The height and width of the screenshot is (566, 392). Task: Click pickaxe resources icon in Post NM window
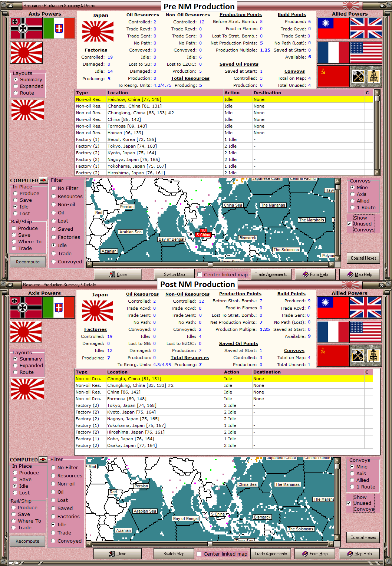pos(358,356)
